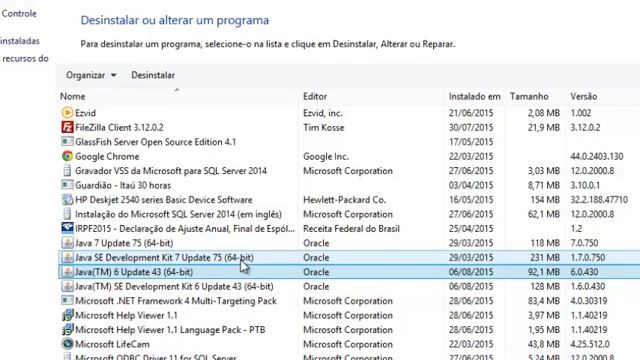Select Microsoft .NET Framework 4 Multi-Targeting Pack
Screen dimensions: 640x360
(x=176, y=301)
